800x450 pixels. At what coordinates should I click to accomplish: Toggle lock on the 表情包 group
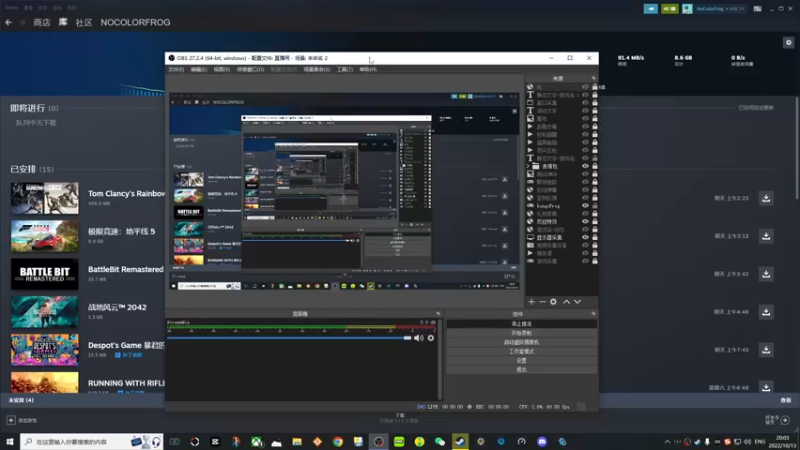[594, 166]
